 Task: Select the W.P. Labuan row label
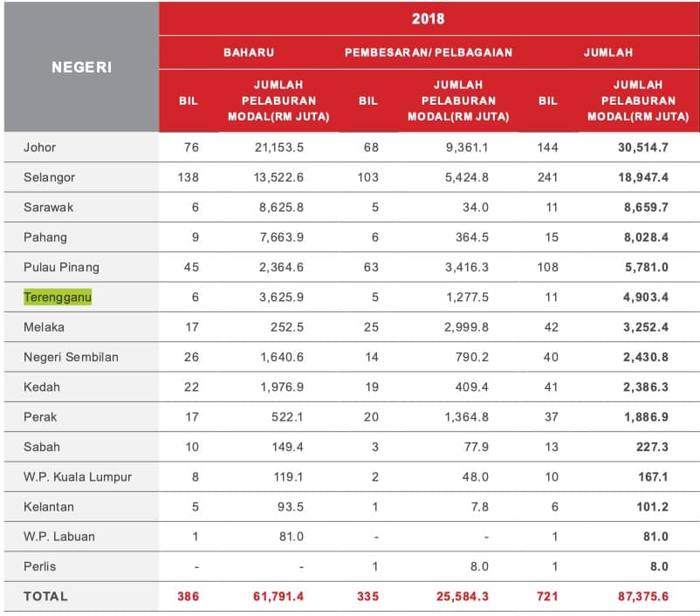pyautogui.click(x=59, y=536)
